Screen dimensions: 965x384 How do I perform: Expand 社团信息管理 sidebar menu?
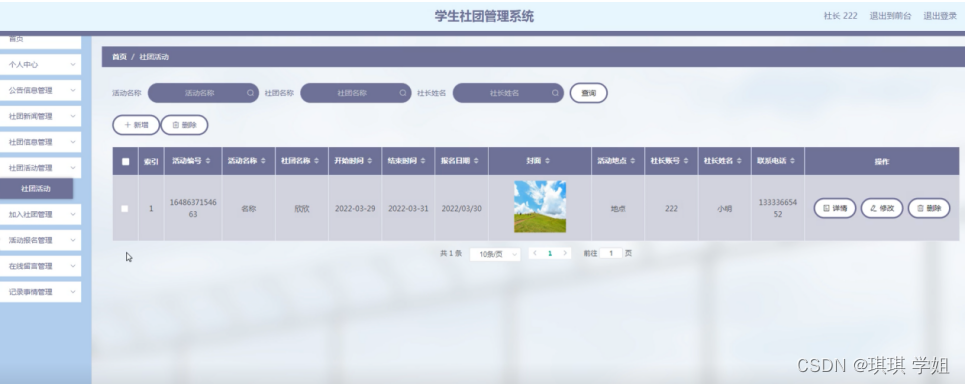coord(40,142)
